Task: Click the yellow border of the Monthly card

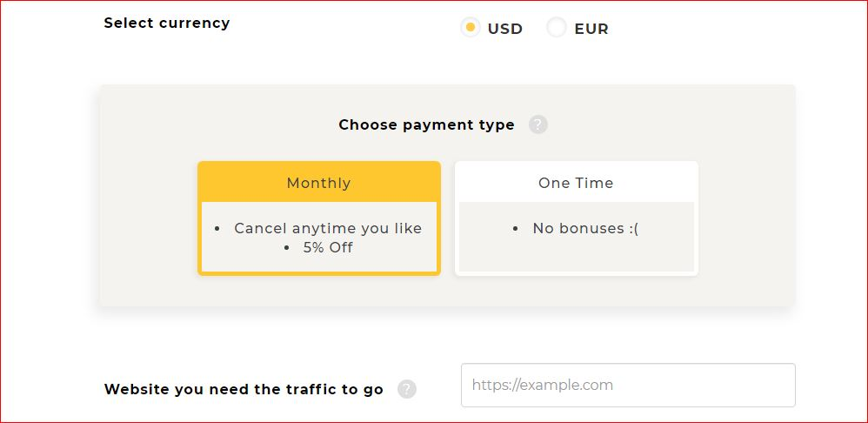Action: tap(200, 237)
